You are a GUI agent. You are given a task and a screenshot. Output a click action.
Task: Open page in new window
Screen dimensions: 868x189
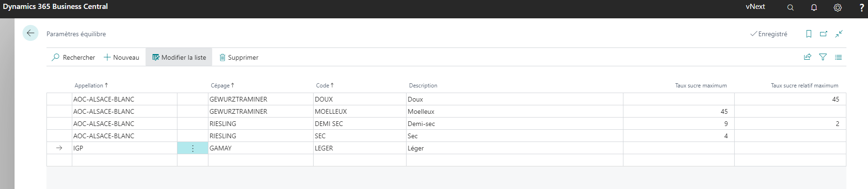(x=823, y=34)
